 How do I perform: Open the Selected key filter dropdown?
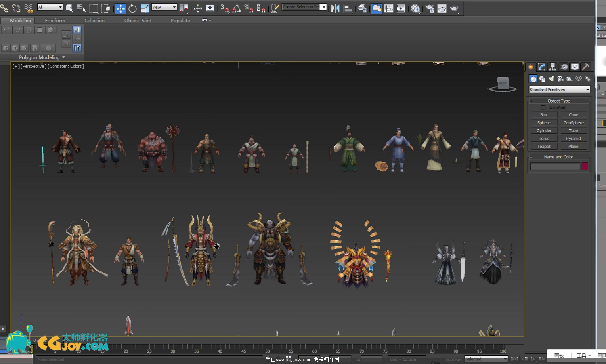pyautogui.click(x=486, y=359)
